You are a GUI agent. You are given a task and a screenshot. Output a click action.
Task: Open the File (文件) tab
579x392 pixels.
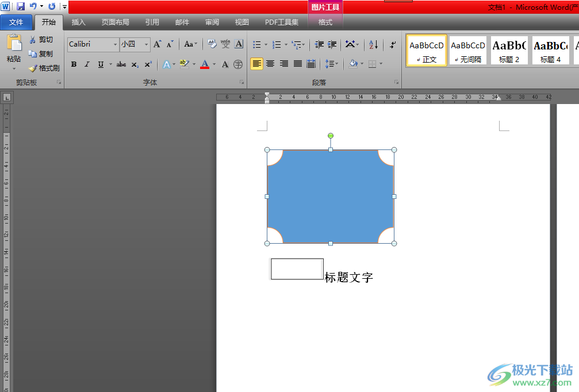tap(16, 22)
